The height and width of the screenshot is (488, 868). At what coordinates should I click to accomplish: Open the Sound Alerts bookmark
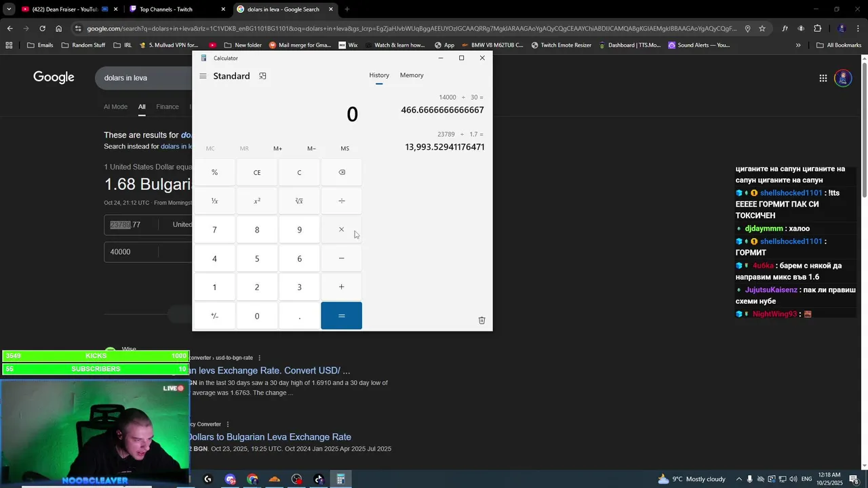(698, 45)
